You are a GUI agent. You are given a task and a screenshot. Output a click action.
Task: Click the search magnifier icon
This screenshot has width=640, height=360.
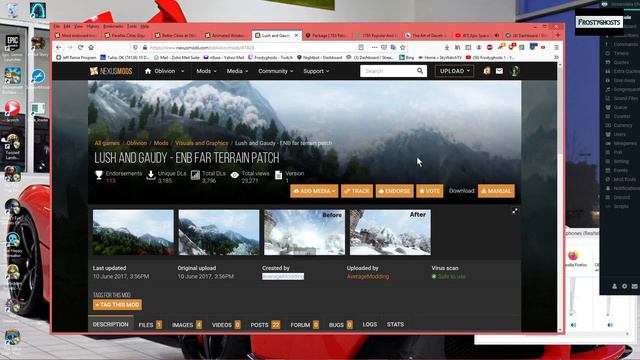click(x=420, y=71)
